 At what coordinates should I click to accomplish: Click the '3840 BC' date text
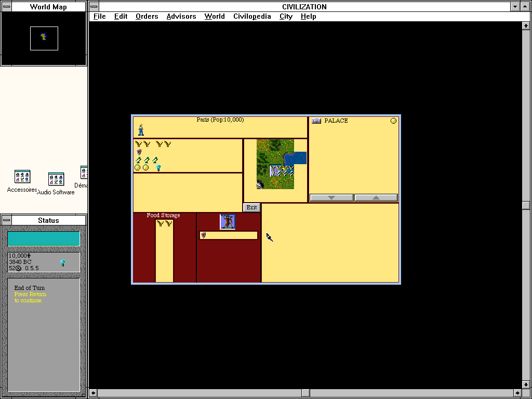[x=20, y=262]
